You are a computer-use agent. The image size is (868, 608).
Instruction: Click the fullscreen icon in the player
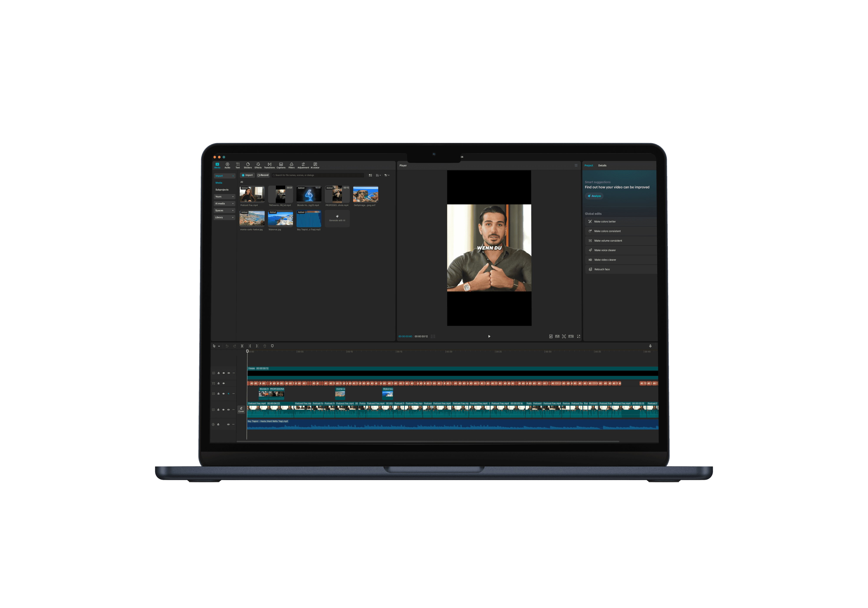[x=579, y=336]
